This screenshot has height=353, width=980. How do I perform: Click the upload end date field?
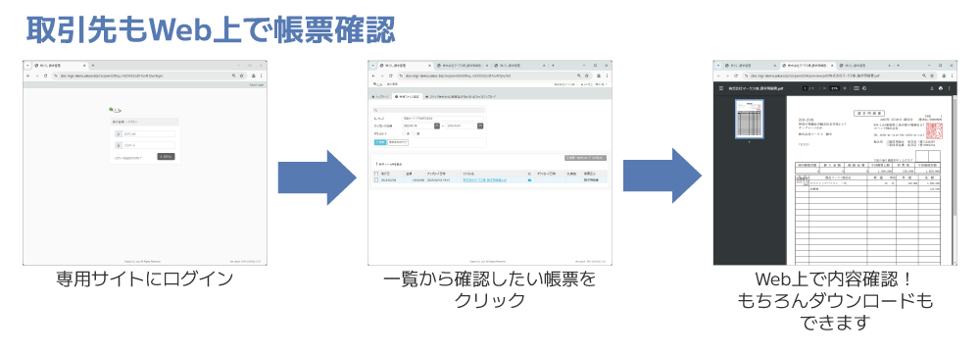click(x=462, y=126)
